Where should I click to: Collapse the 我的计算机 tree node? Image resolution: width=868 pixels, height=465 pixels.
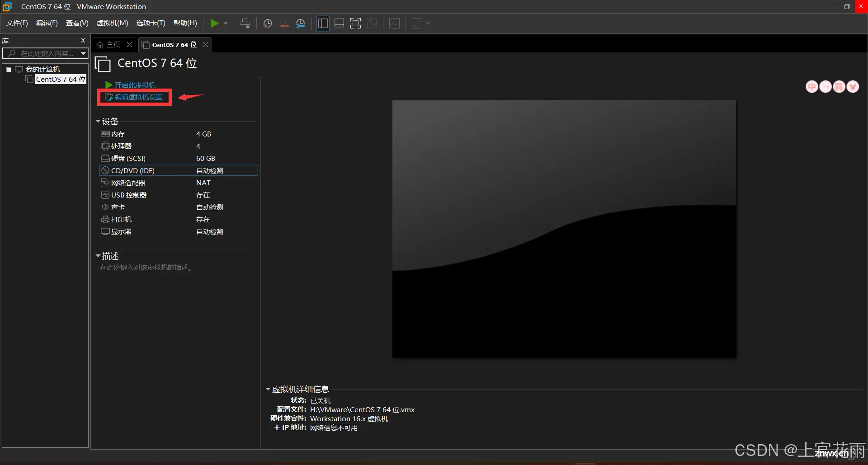[x=9, y=70]
